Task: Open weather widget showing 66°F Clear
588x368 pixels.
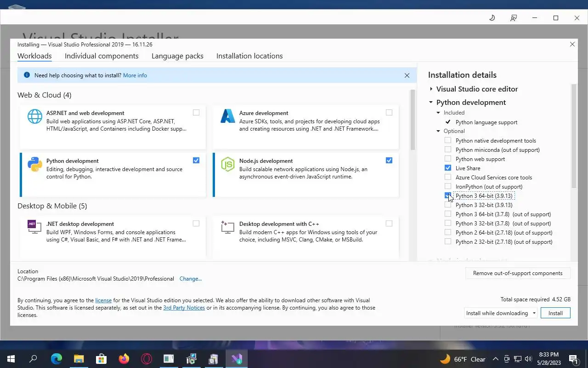Action: pos(463,359)
